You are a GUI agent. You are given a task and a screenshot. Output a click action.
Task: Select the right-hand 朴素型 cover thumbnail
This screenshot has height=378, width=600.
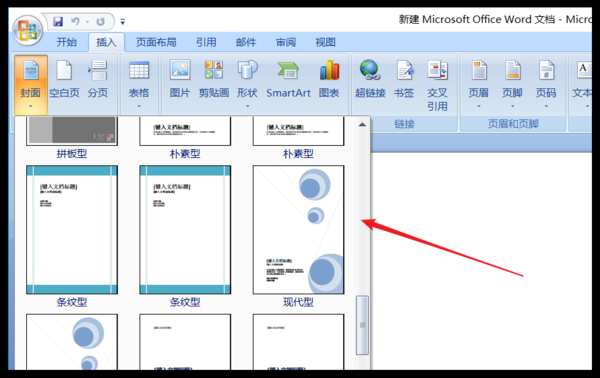[298, 131]
